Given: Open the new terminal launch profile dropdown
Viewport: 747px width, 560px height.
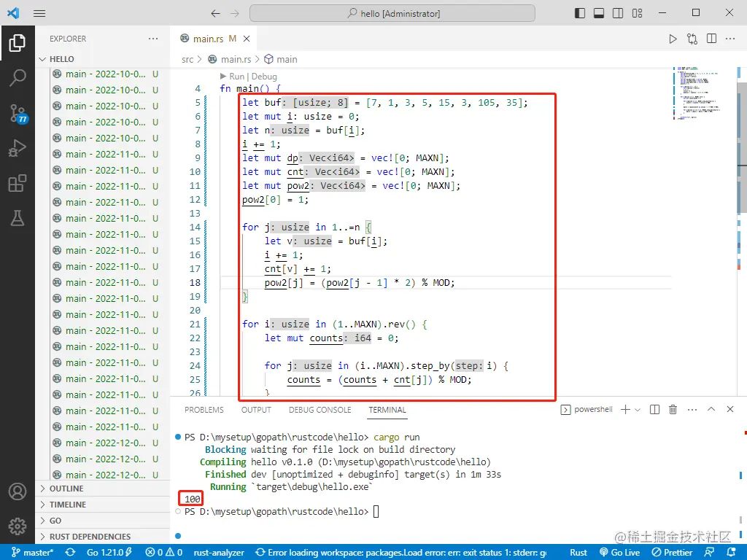Looking at the screenshot, I should [x=638, y=410].
